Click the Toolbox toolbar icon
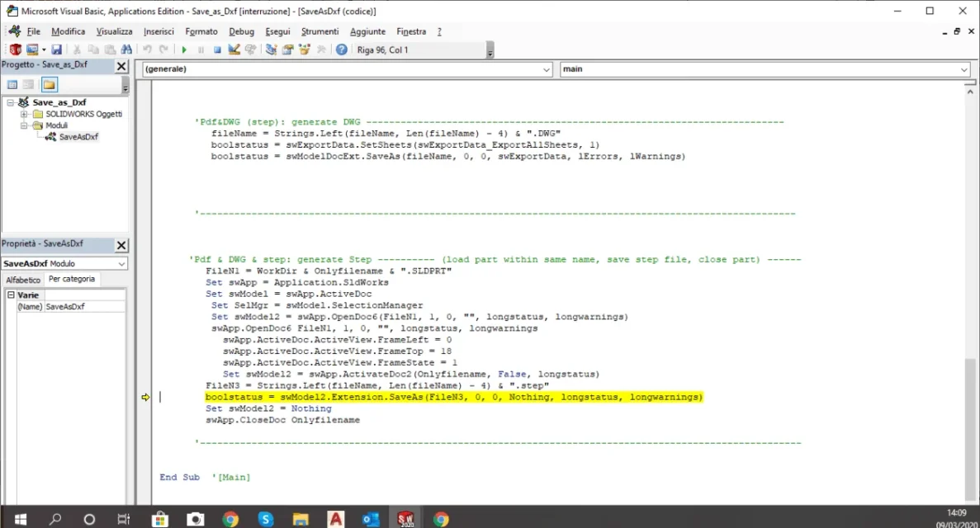 [x=321, y=49]
